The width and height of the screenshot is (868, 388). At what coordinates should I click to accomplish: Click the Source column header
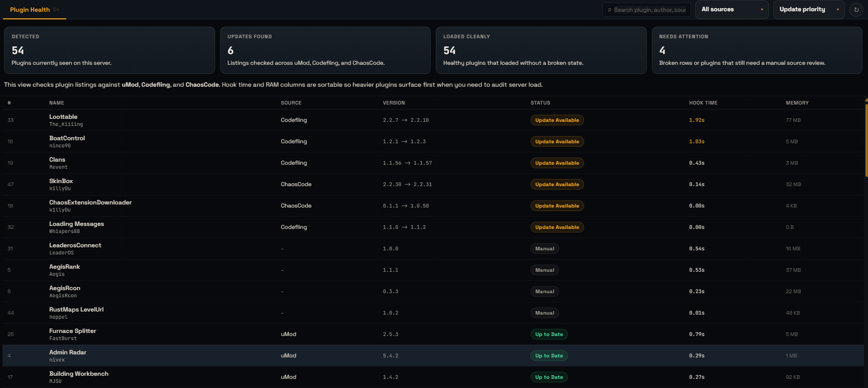point(291,103)
